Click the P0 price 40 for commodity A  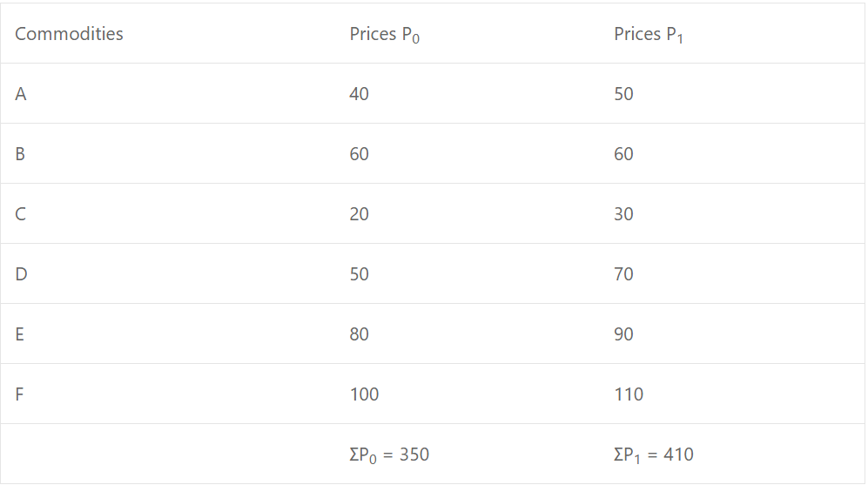[359, 94]
